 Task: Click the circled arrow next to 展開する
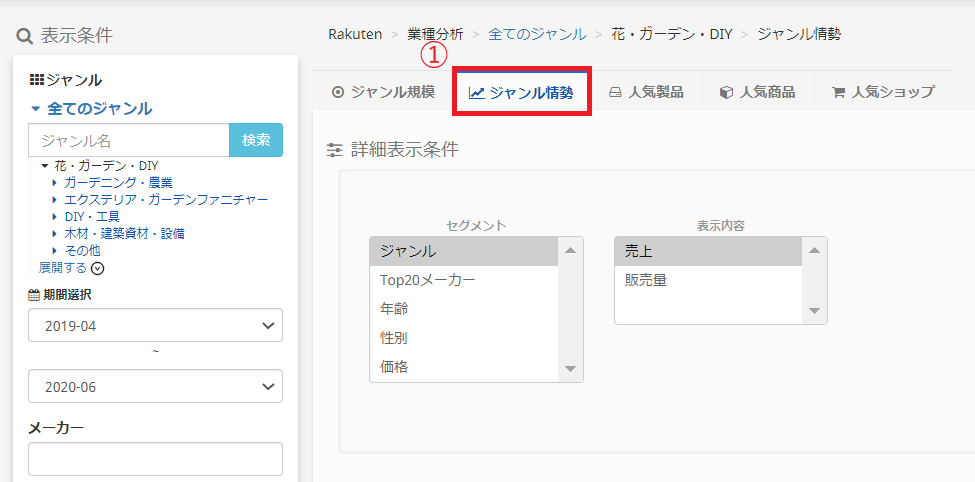tap(97, 268)
